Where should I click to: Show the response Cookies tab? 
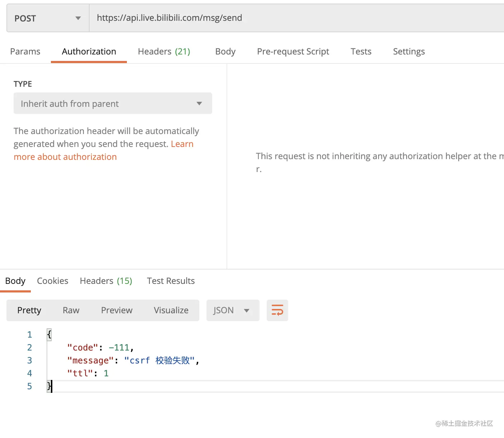(x=52, y=281)
